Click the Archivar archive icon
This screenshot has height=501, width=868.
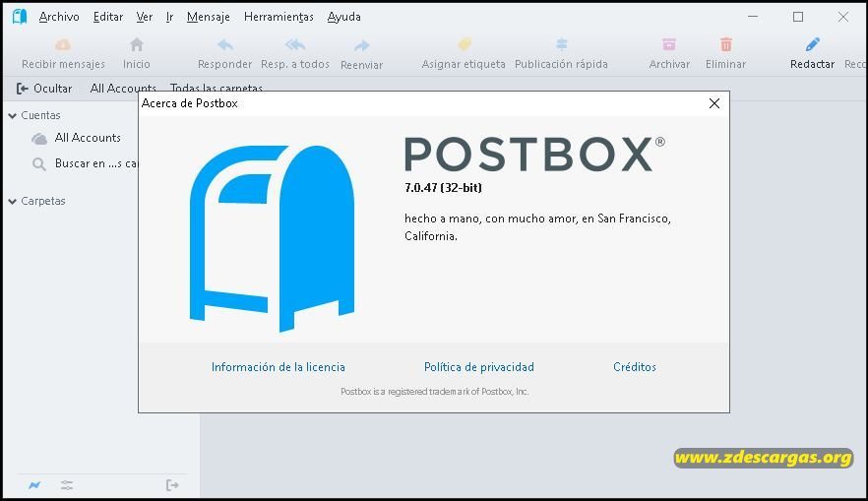(669, 45)
